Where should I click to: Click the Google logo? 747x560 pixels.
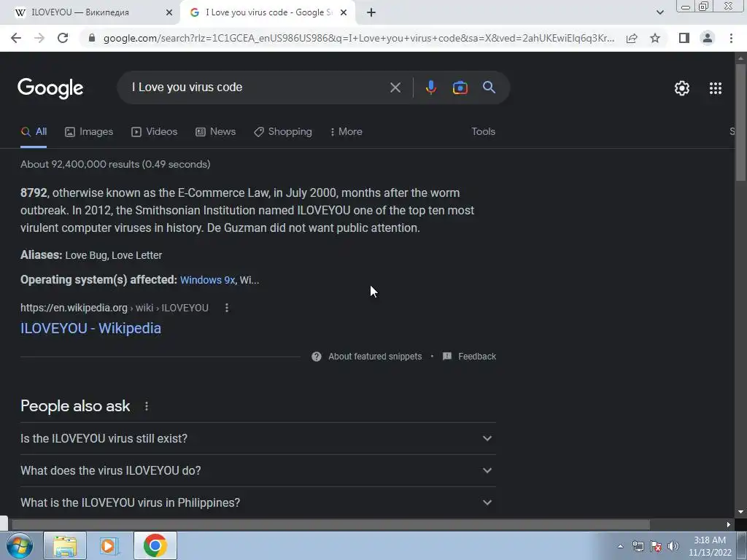50,88
